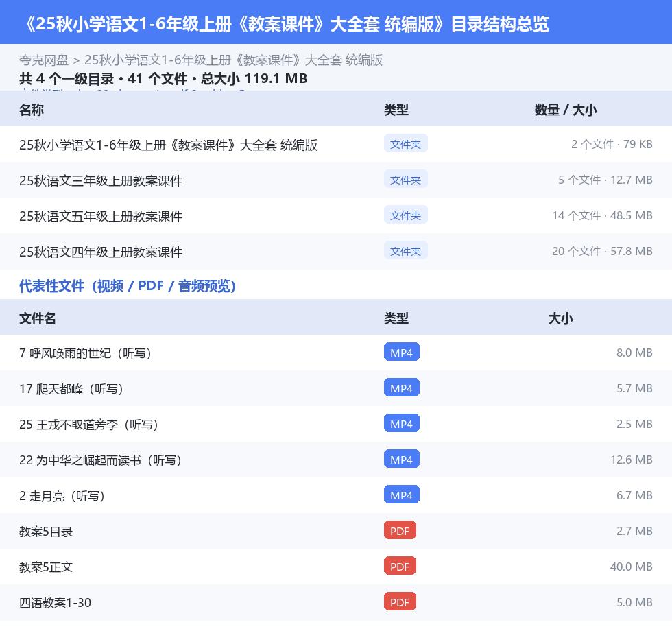672x642 pixels.
Task: Click the 5.7 MB size value
Action: coord(634,388)
